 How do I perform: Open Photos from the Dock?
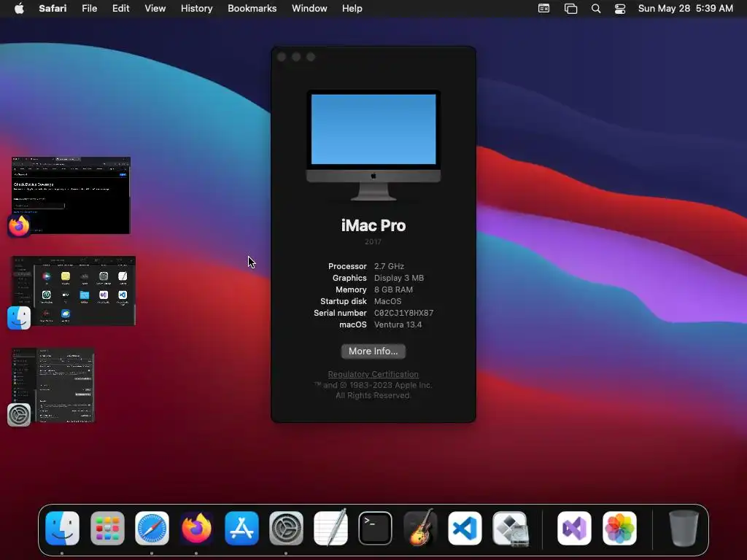tap(619, 528)
